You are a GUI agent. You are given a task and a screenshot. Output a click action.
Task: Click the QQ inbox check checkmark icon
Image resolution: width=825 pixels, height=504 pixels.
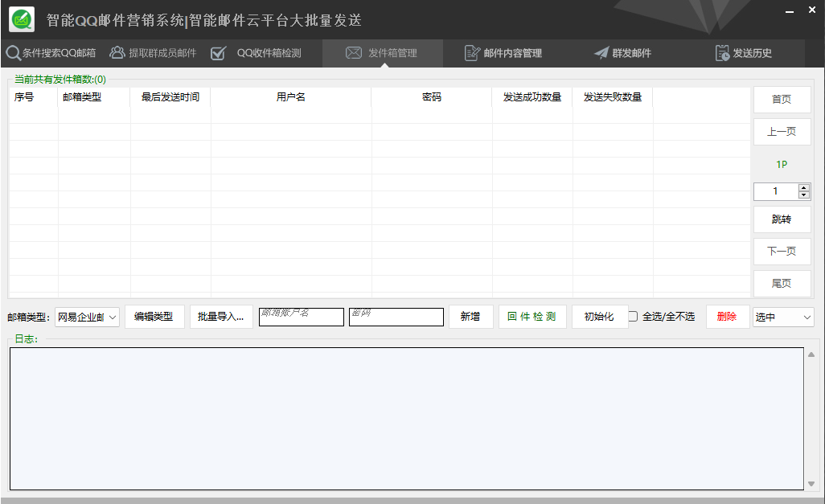tap(218, 53)
